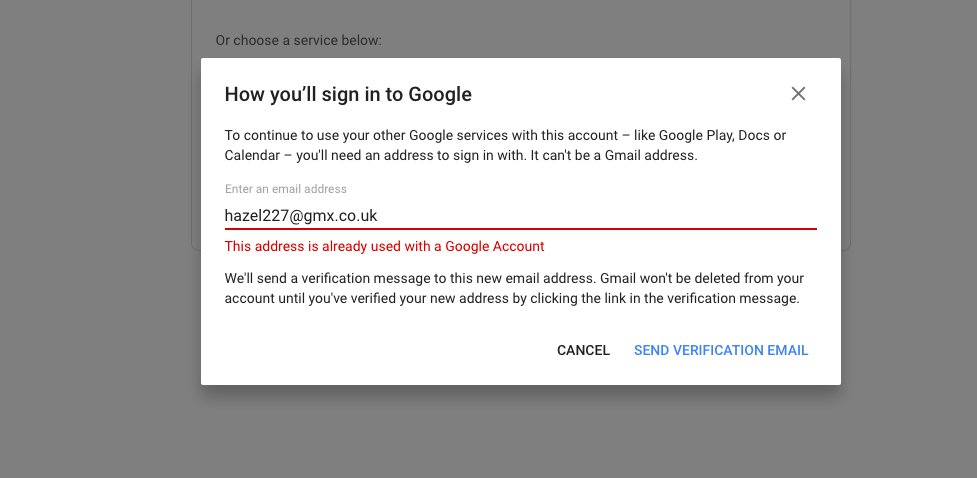Click the dimmed area below the dialog
Screen dimensions: 977x478
(520, 431)
